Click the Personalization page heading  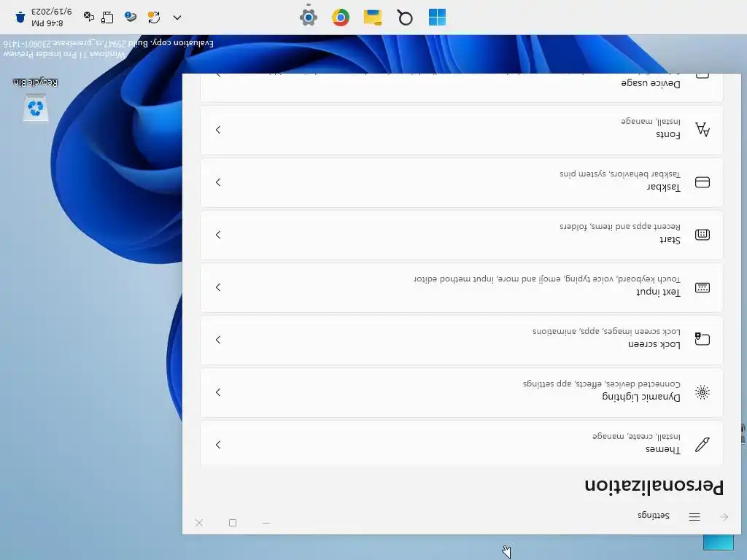coord(654,486)
